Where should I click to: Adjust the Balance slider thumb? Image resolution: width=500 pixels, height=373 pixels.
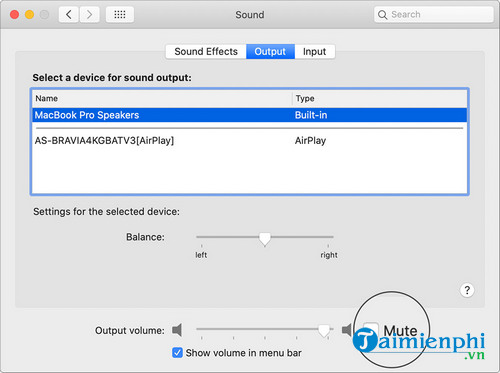click(x=265, y=239)
